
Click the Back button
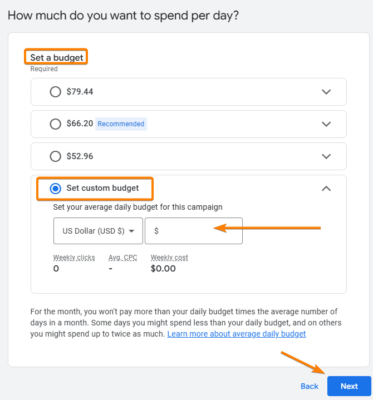pyautogui.click(x=309, y=386)
